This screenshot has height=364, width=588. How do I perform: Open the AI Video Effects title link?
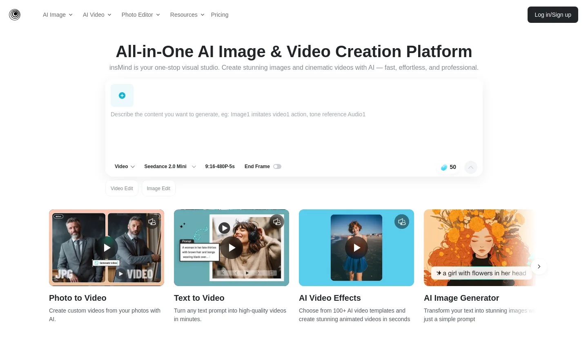pos(330,298)
